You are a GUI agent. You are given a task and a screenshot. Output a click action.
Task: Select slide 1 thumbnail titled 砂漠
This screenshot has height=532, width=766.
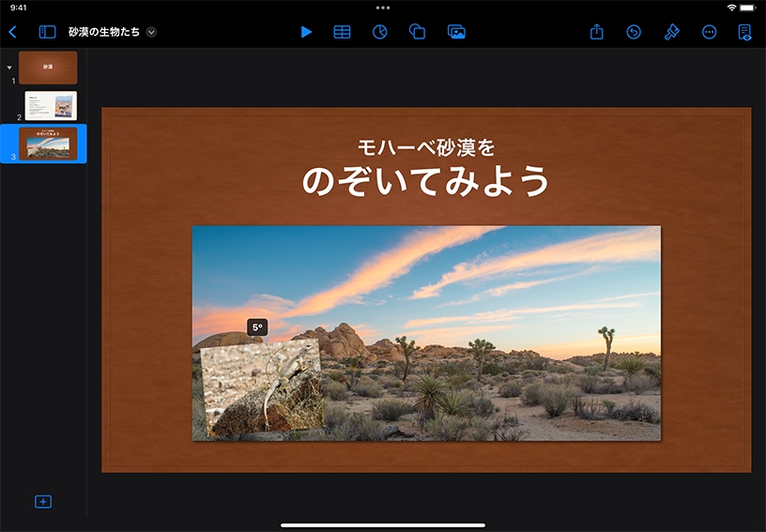click(48, 68)
